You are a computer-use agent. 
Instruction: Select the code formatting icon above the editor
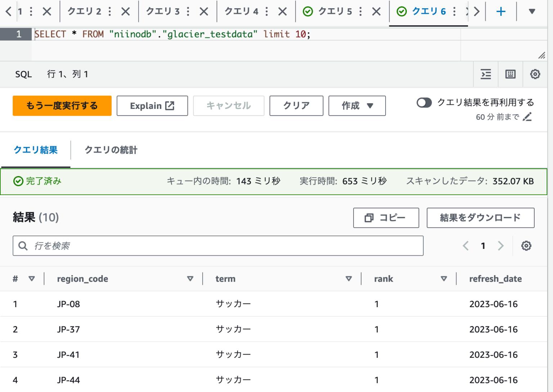[x=486, y=74]
